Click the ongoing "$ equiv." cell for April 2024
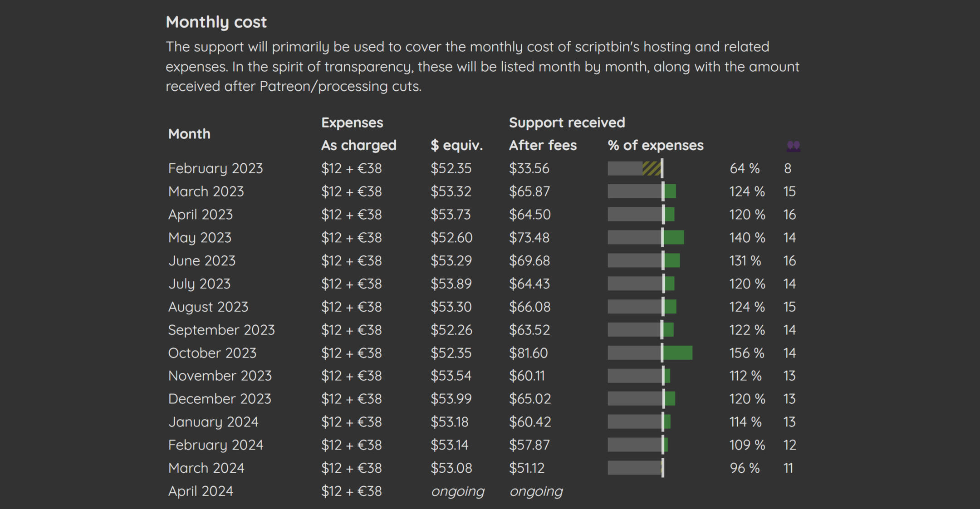The width and height of the screenshot is (980, 509). point(457,491)
